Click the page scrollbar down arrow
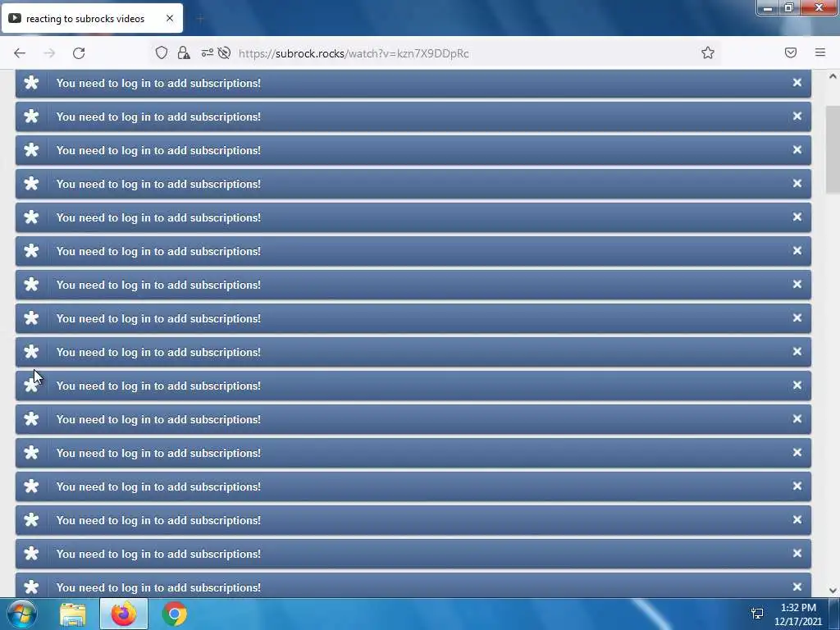 [x=833, y=591]
